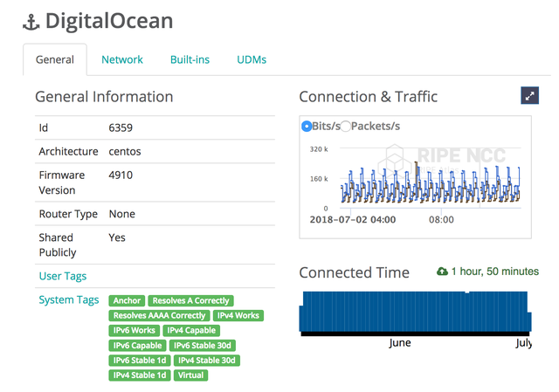
Task: Click the June label under Connected Time
Action: point(400,343)
